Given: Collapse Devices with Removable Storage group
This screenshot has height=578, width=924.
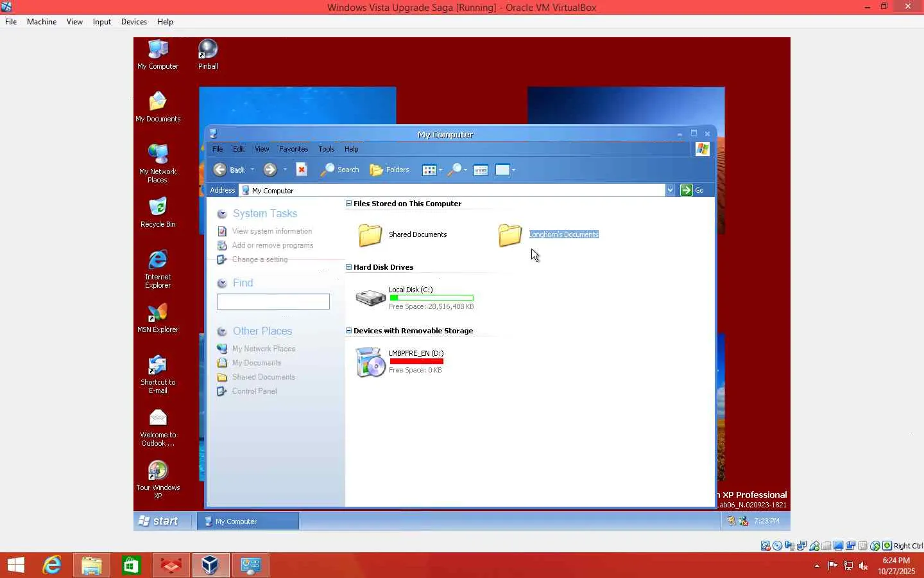Looking at the screenshot, I should 349,331.
